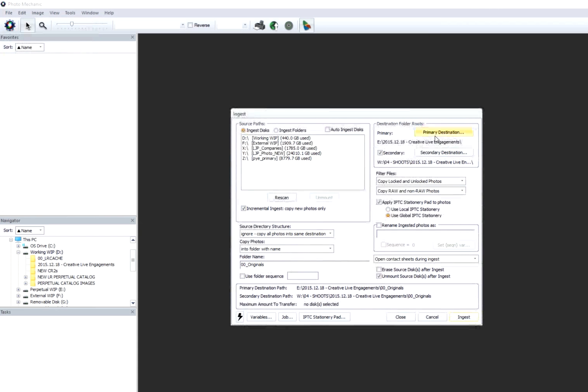Open the Edit menu
Viewport: 588px width, 392px height.
22,13
